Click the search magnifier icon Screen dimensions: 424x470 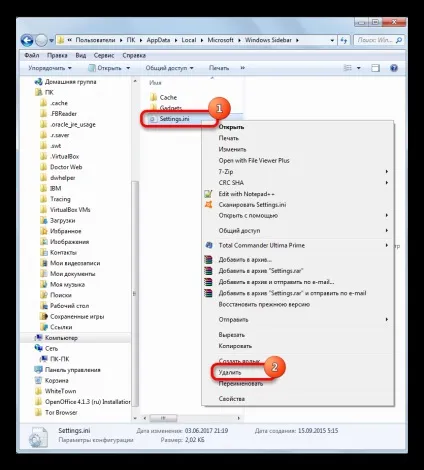pos(399,40)
